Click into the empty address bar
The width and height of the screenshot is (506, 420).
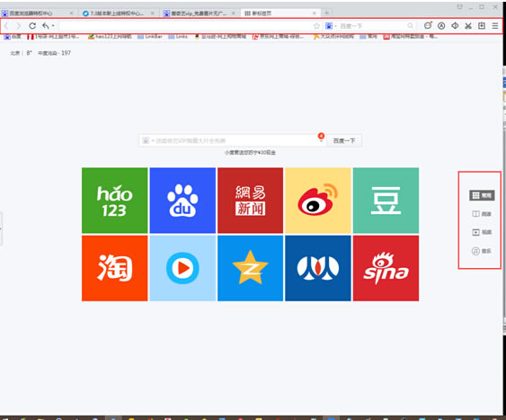tap(184, 26)
